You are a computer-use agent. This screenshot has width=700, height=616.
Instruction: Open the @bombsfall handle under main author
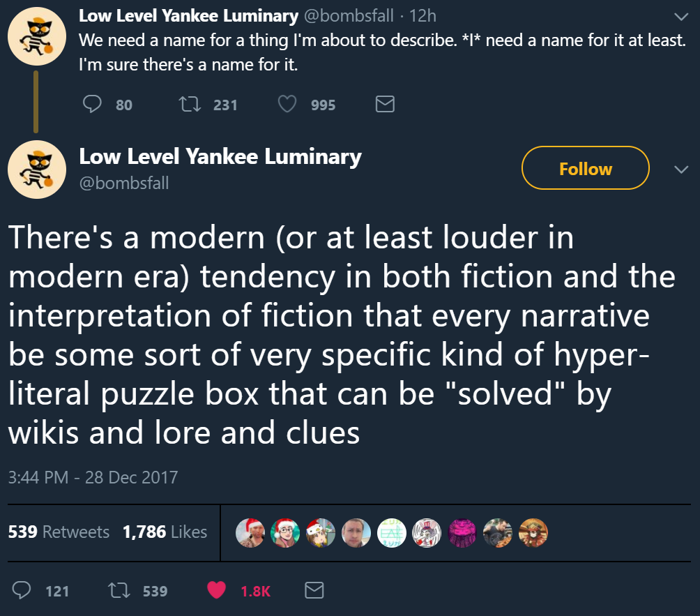pyautogui.click(x=124, y=183)
